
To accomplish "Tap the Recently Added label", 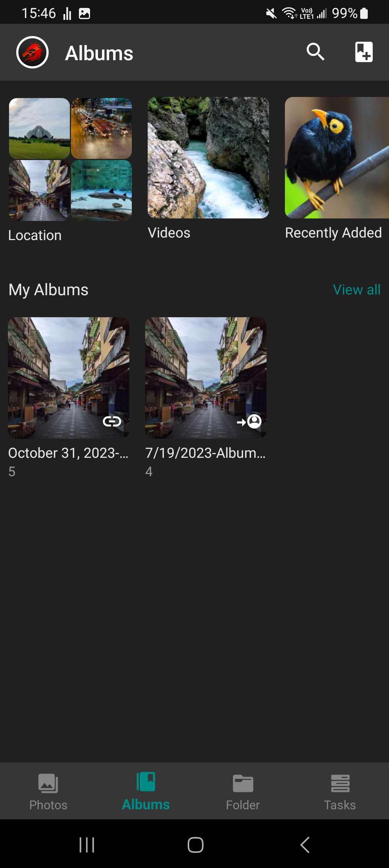I will coord(333,233).
